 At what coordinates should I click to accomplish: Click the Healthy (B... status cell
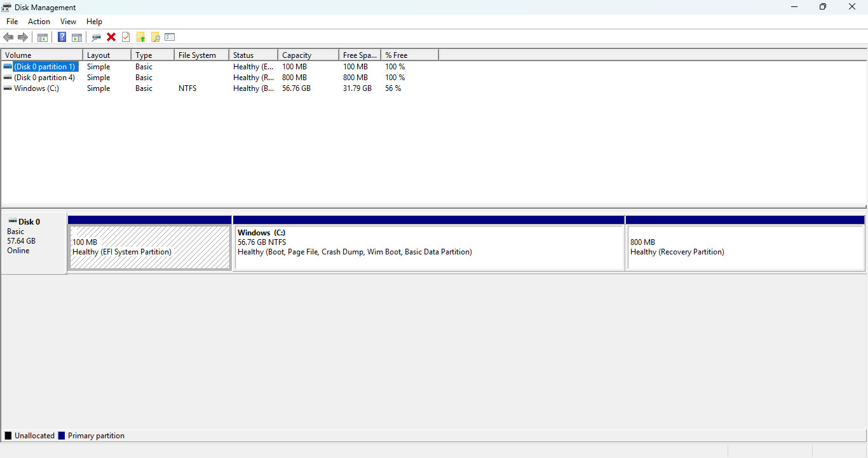pyautogui.click(x=254, y=88)
